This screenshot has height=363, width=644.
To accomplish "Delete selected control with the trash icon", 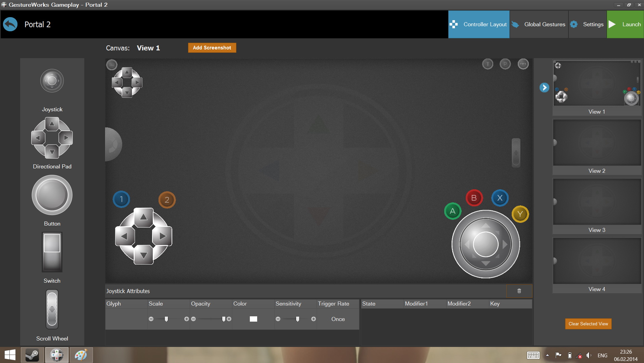I will pyautogui.click(x=519, y=291).
